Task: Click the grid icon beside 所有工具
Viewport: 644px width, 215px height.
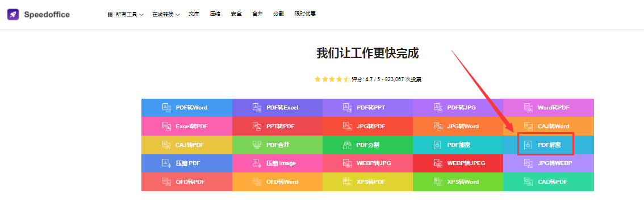Action: point(110,14)
